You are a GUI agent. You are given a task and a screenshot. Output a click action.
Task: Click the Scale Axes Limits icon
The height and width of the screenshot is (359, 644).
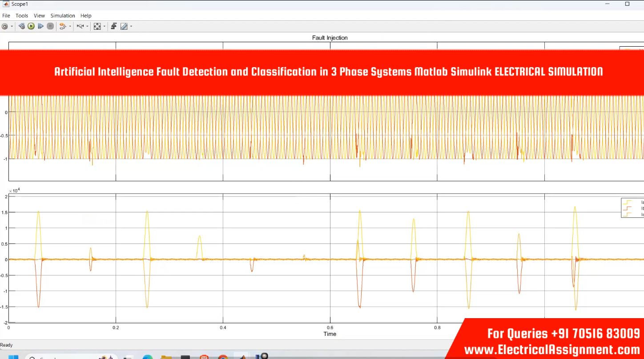click(x=97, y=26)
